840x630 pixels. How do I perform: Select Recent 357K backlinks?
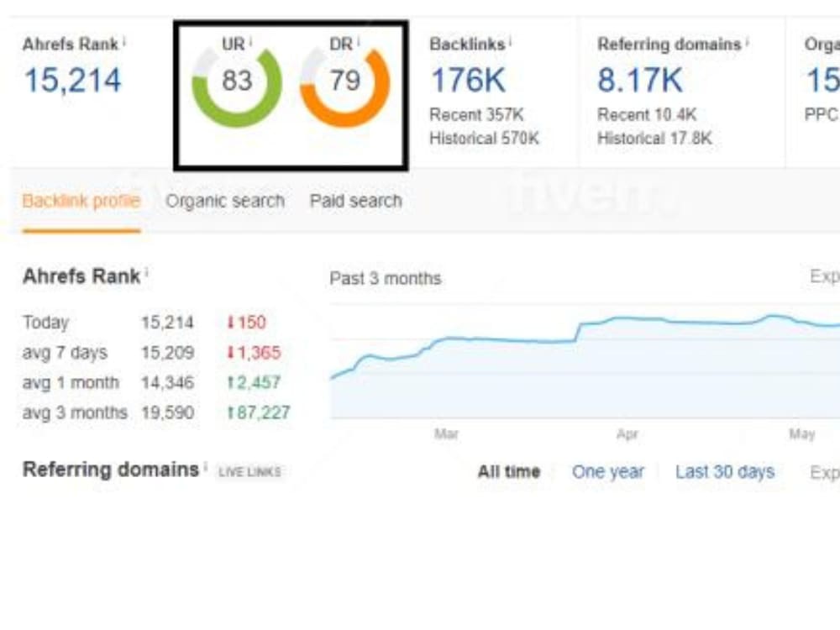pos(477,114)
